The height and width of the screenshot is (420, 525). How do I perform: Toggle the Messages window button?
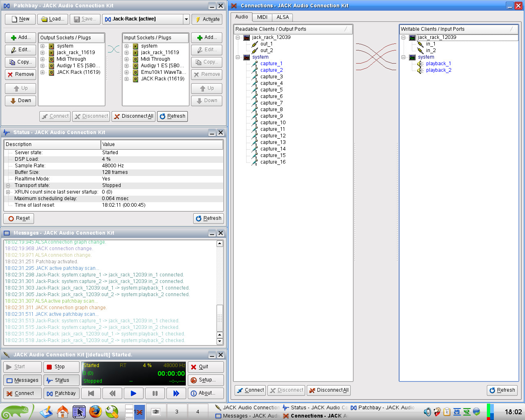(23, 380)
